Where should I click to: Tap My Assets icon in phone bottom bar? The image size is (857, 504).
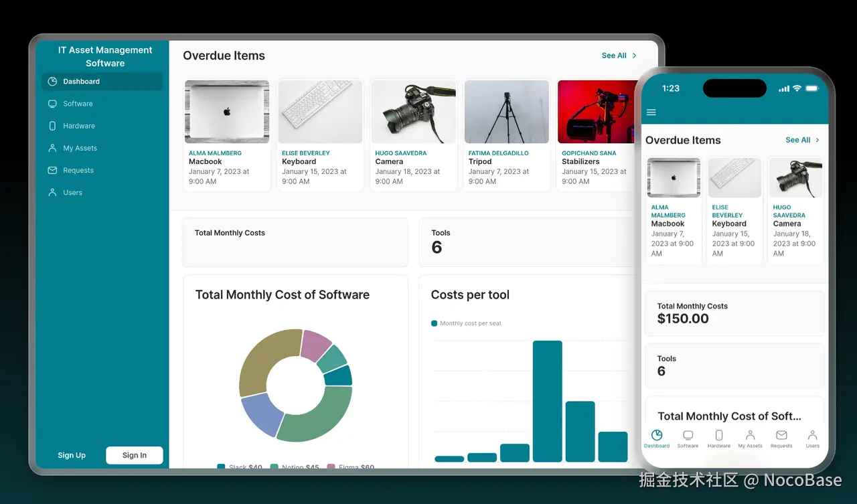[751, 435]
